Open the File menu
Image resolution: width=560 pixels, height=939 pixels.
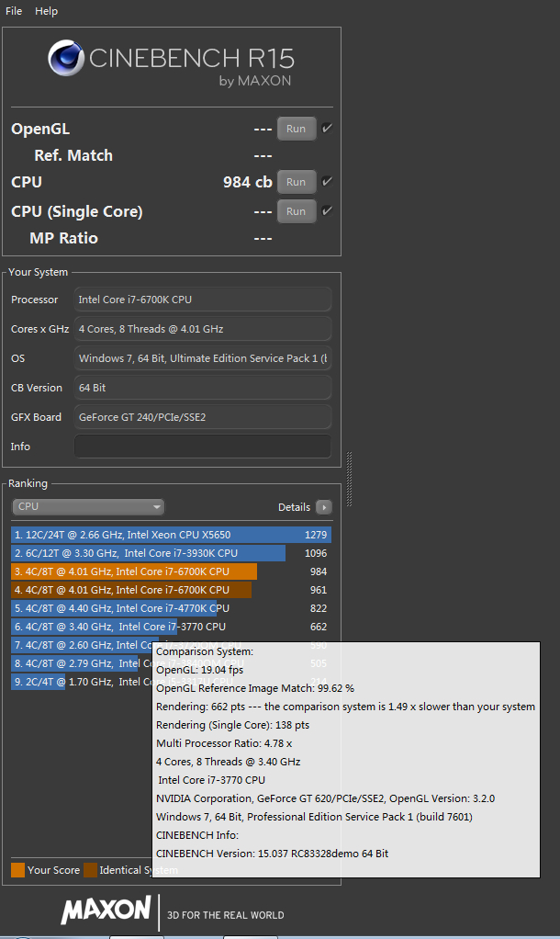tap(14, 11)
